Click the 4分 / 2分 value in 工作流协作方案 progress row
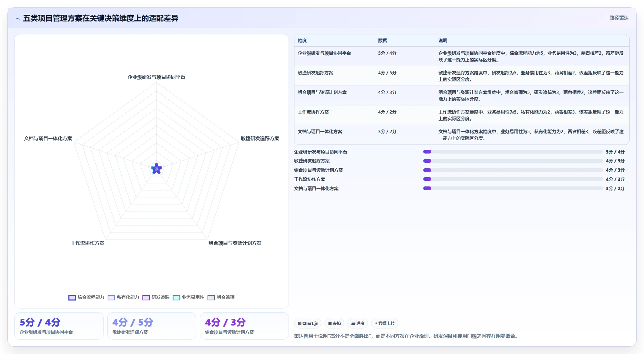This screenshot has width=644, height=354. click(x=615, y=179)
